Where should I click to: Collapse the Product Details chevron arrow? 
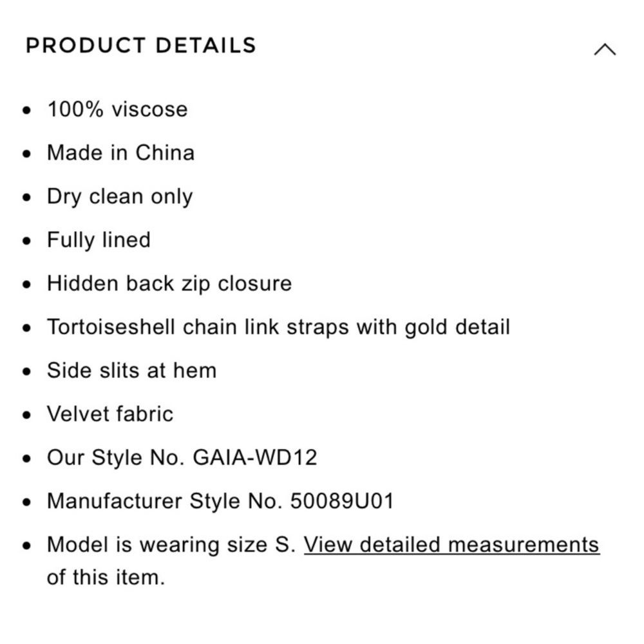click(604, 50)
